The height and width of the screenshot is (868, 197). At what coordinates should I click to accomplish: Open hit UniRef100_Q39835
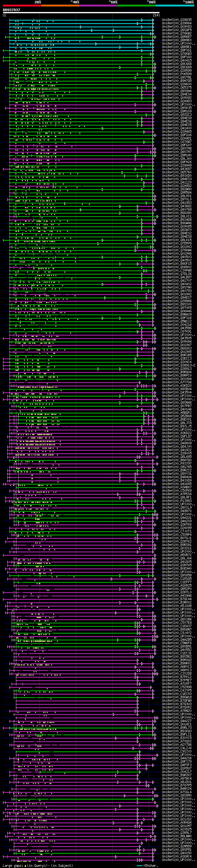click(176, 20)
